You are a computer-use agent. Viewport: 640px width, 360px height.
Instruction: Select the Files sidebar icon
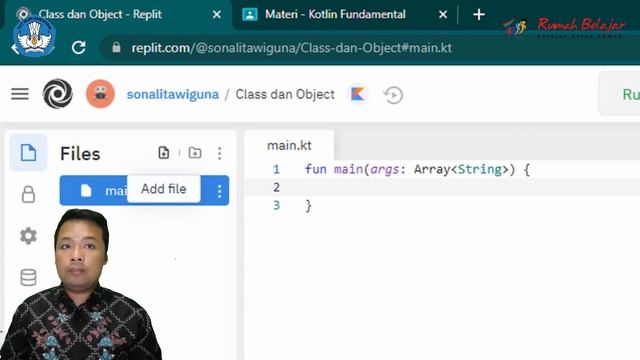point(28,153)
